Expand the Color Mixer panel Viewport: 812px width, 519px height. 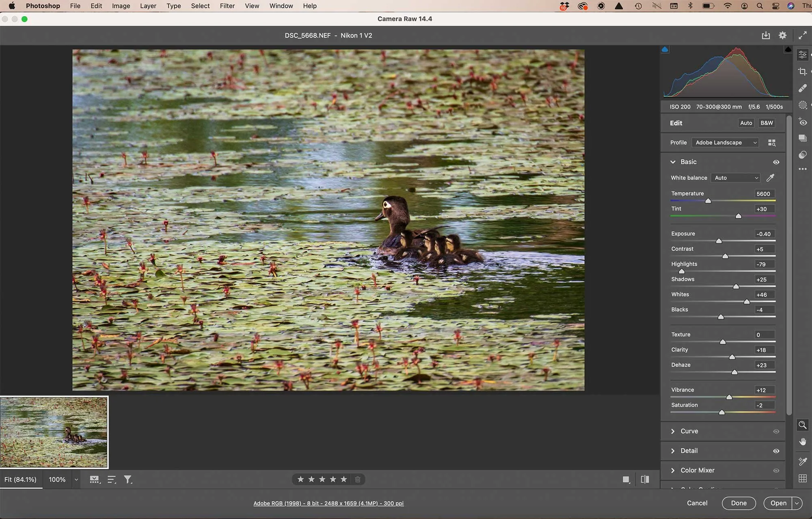[x=697, y=470]
